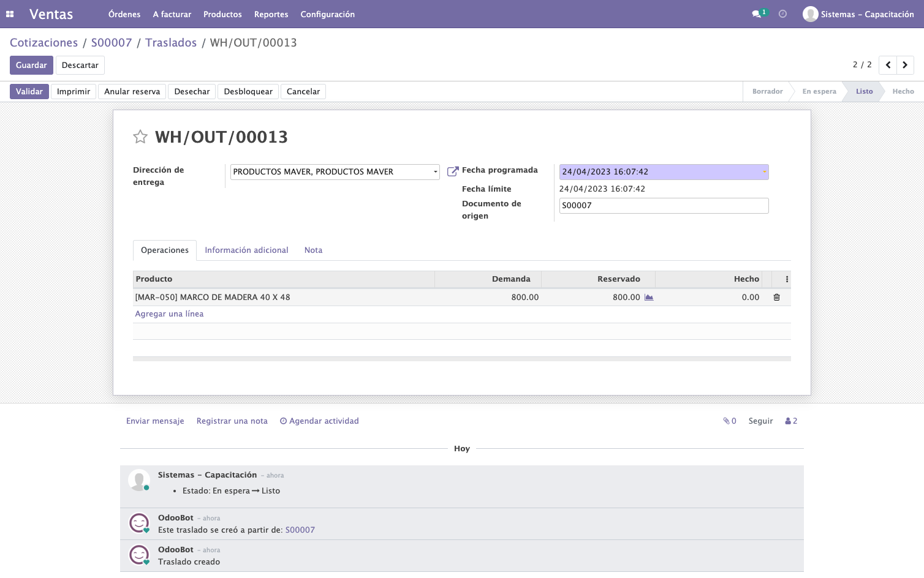Switch to the Información adicional tab
This screenshot has width=924, height=578.
246,250
